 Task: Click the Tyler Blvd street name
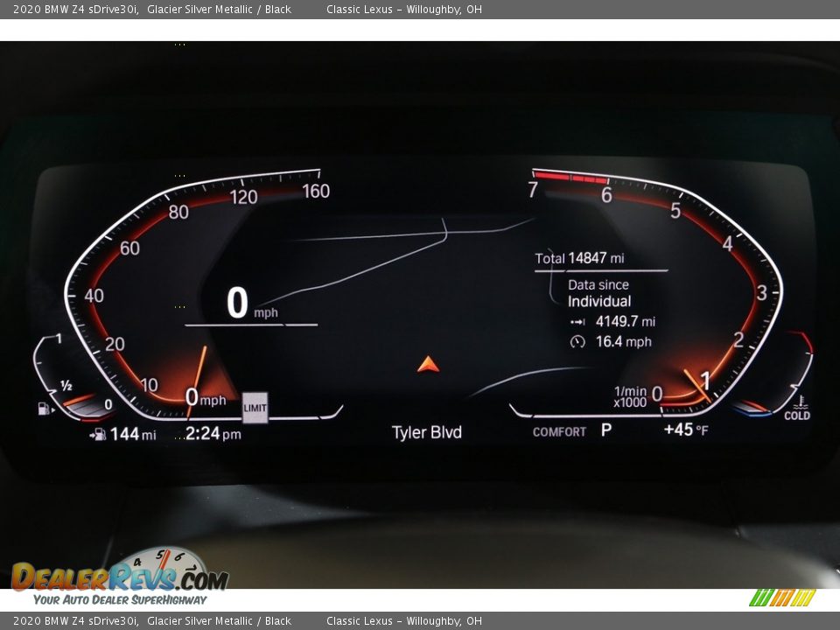(x=426, y=432)
